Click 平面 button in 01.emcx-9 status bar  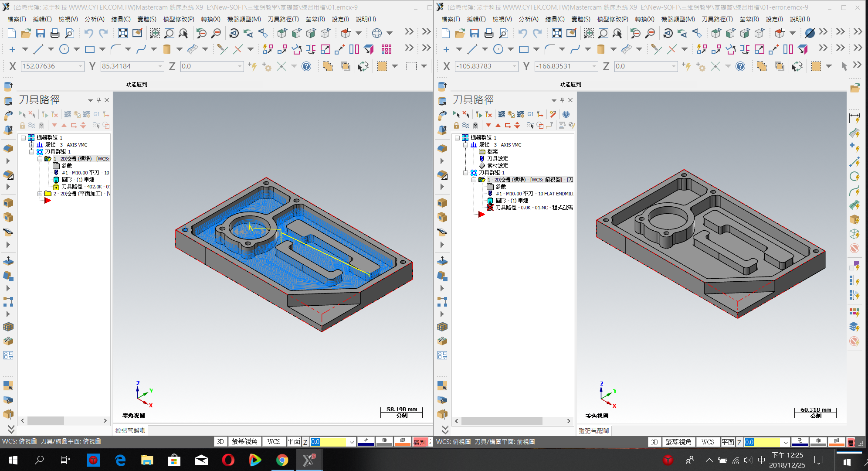click(294, 442)
